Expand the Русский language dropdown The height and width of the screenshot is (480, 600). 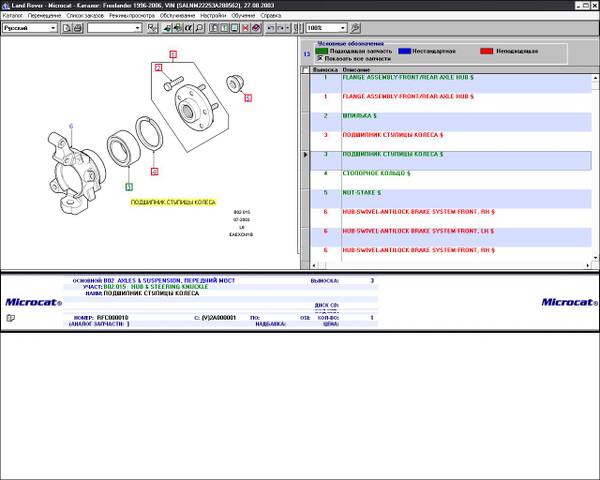pyautogui.click(x=53, y=28)
